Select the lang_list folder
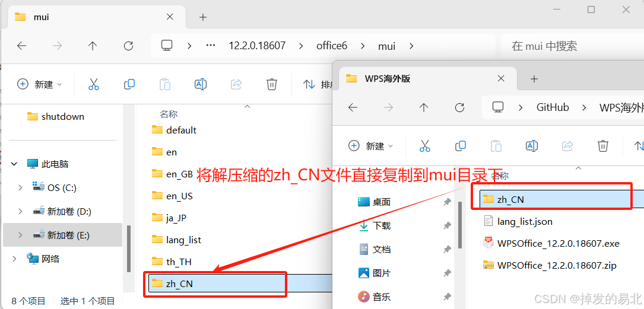Viewport: 644px width, 309px height. point(177,240)
